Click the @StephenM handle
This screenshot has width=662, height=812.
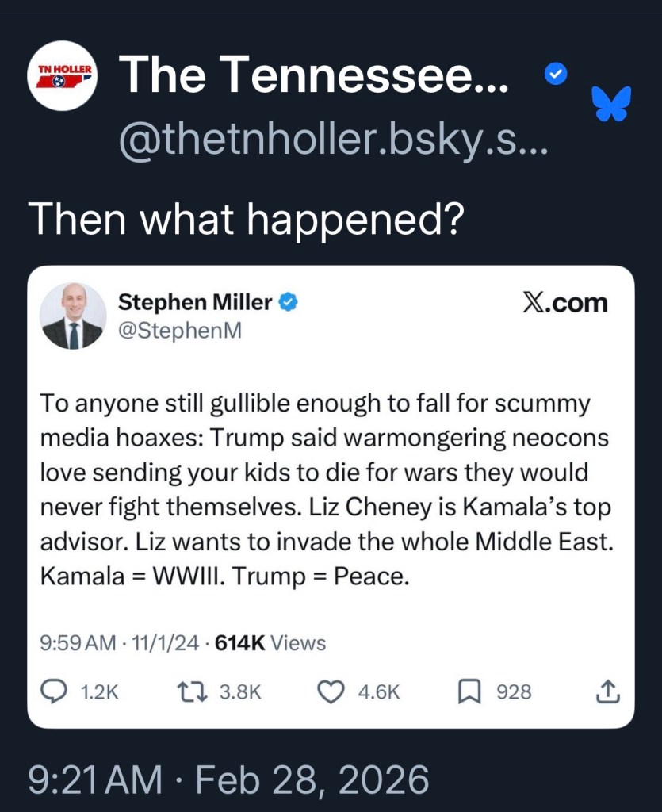pyautogui.click(x=179, y=331)
